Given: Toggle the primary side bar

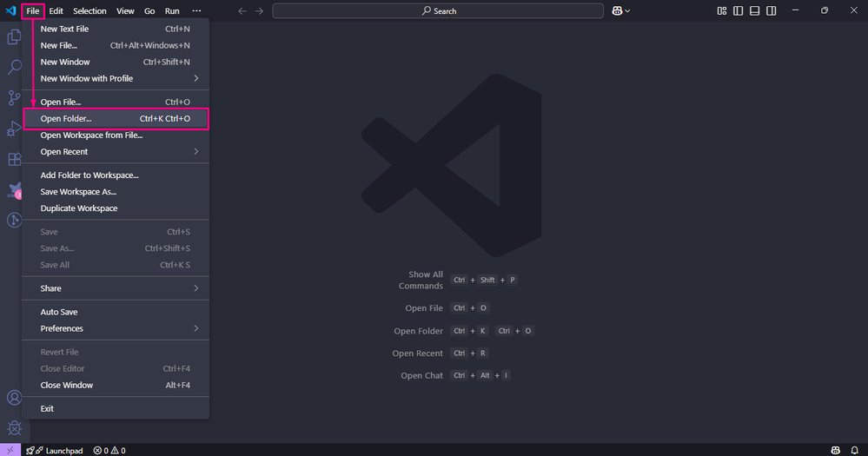Looking at the screenshot, I should pos(738,11).
